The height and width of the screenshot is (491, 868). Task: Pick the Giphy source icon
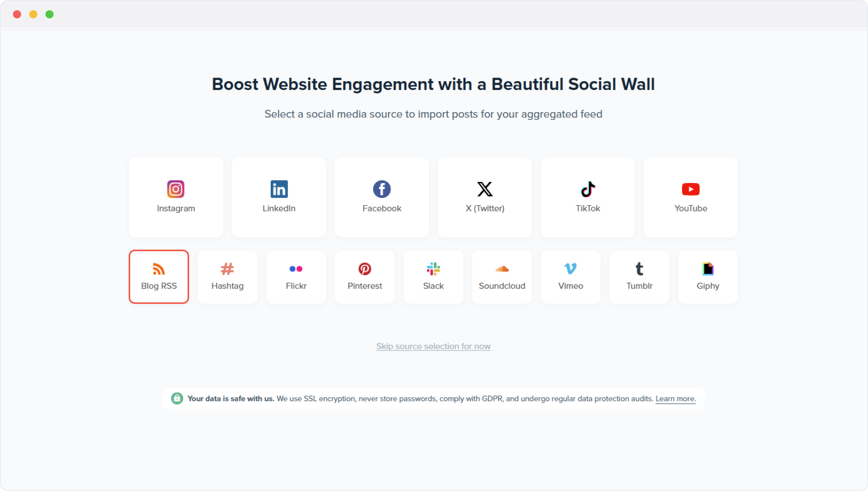(x=708, y=269)
